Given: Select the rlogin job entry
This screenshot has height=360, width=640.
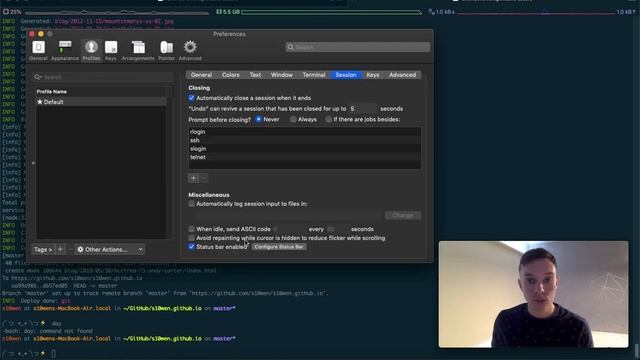Looking at the screenshot, I should pyautogui.click(x=304, y=132).
